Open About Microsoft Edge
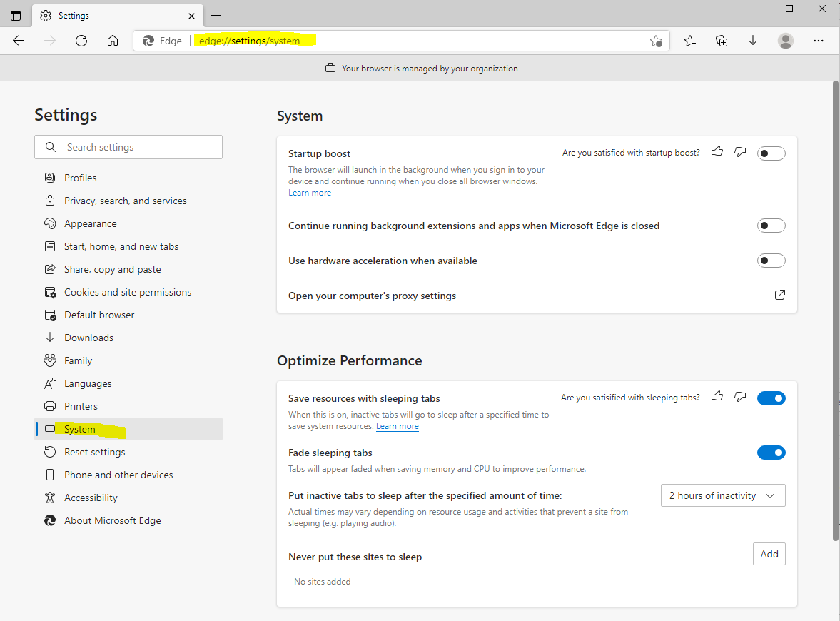 (128, 521)
